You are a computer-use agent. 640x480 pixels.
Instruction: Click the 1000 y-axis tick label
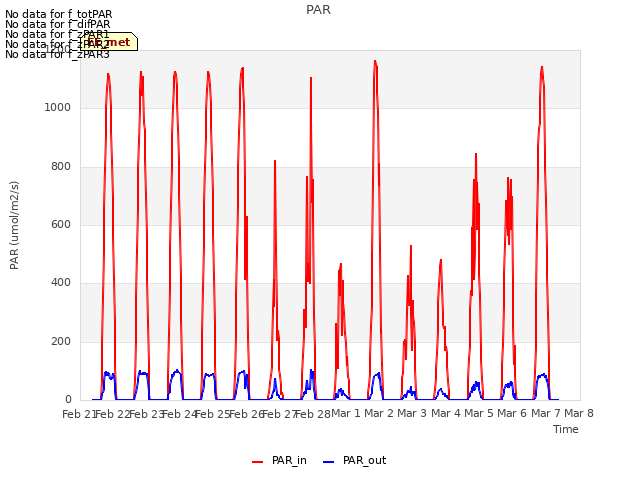(58, 107)
